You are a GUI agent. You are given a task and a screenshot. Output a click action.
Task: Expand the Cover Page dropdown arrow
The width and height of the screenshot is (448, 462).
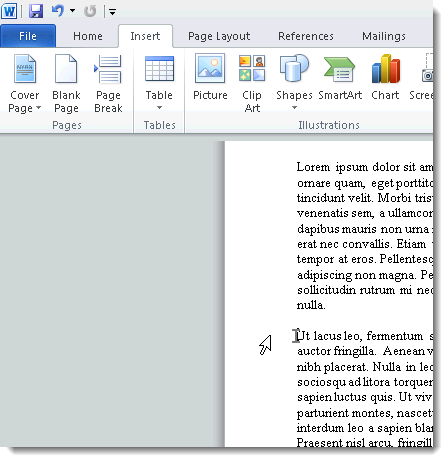click(x=38, y=108)
